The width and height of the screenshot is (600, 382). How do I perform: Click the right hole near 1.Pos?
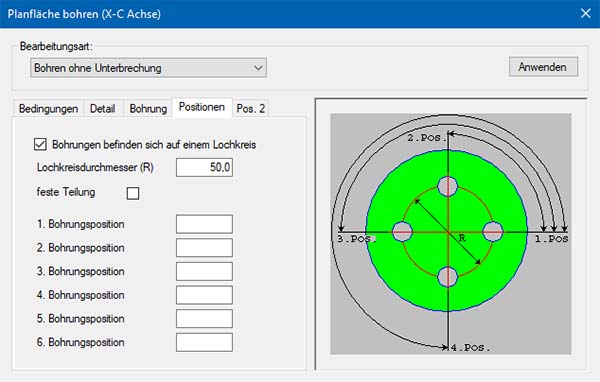[492, 232]
